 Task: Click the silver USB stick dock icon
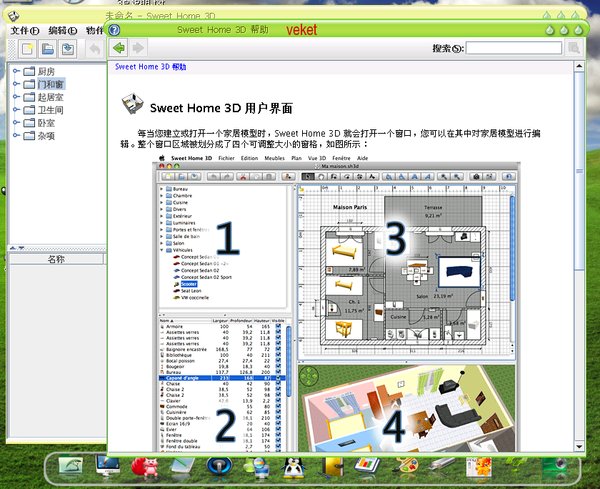(442, 465)
